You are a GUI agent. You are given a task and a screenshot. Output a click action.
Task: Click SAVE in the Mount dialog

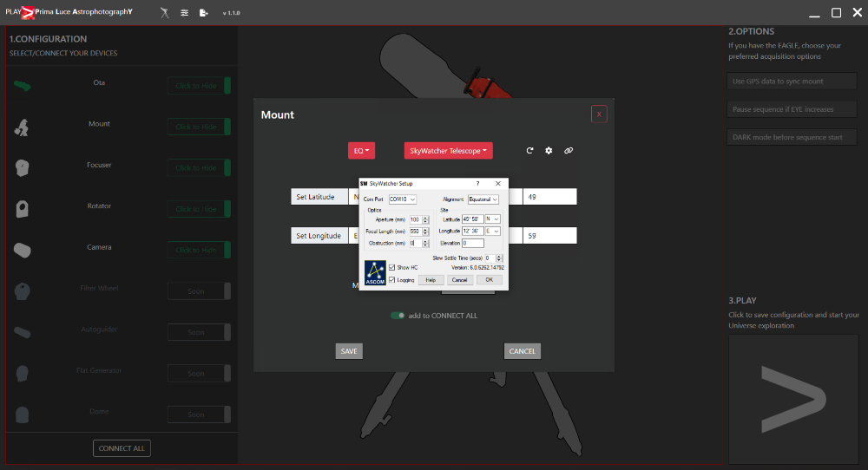click(349, 351)
